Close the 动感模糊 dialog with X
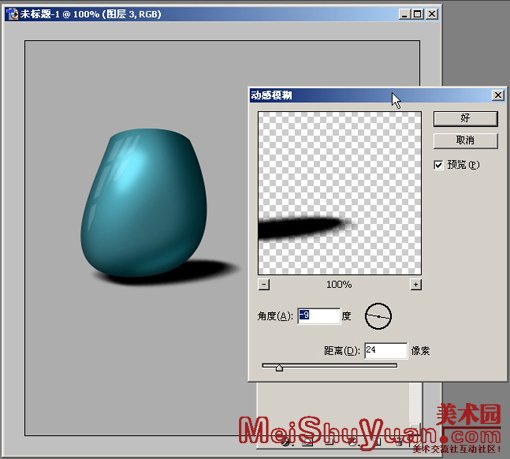The height and width of the screenshot is (459, 510). (498, 95)
